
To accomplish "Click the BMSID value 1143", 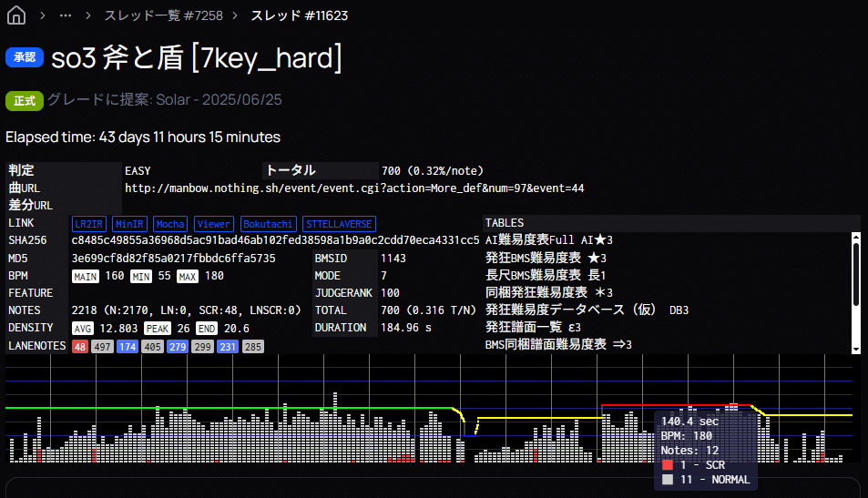I will click(x=393, y=259).
